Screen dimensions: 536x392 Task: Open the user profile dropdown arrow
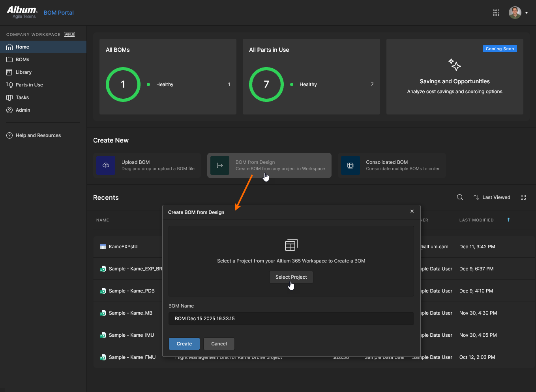pyautogui.click(x=527, y=13)
